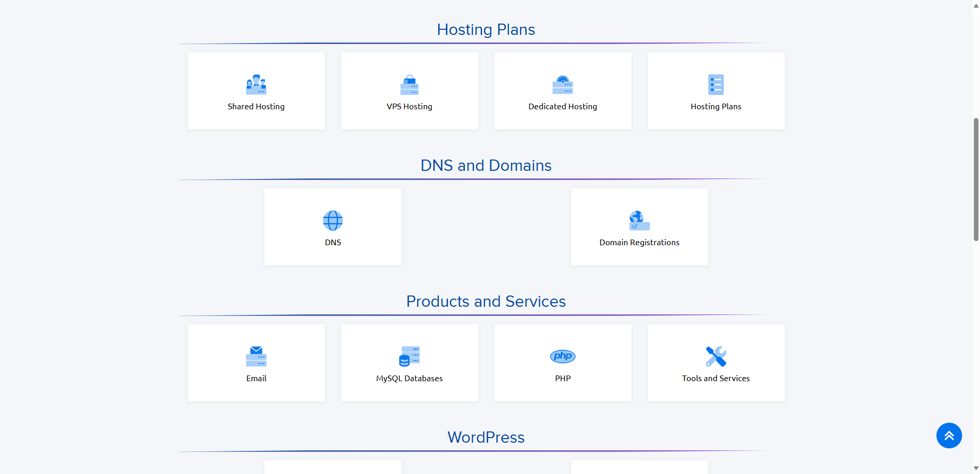Image resolution: width=980 pixels, height=474 pixels.
Task: Click the Domain Registrations globe icon
Action: pyautogui.click(x=640, y=221)
